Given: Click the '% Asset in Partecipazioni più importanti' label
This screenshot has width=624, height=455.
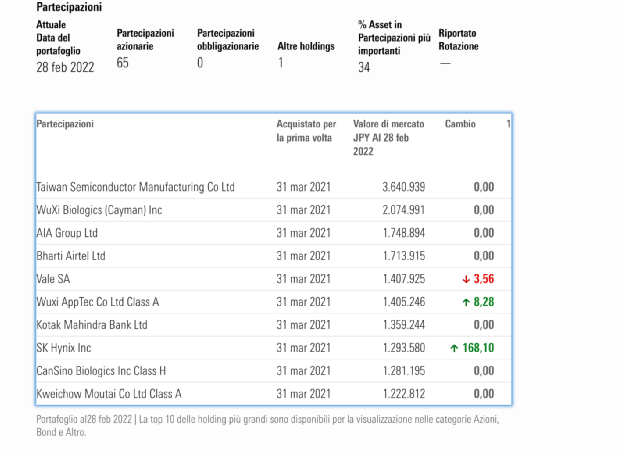Looking at the screenshot, I should [x=394, y=38].
